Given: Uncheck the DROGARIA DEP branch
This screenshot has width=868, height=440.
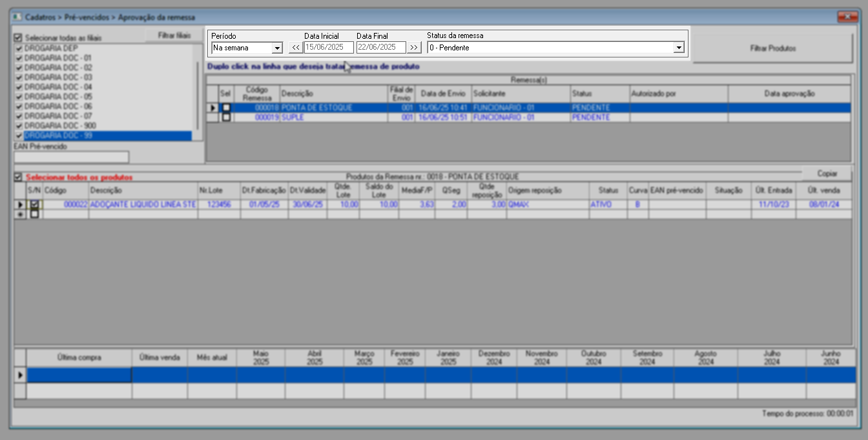Looking at the screenshot, I should (x=19, y=48).
